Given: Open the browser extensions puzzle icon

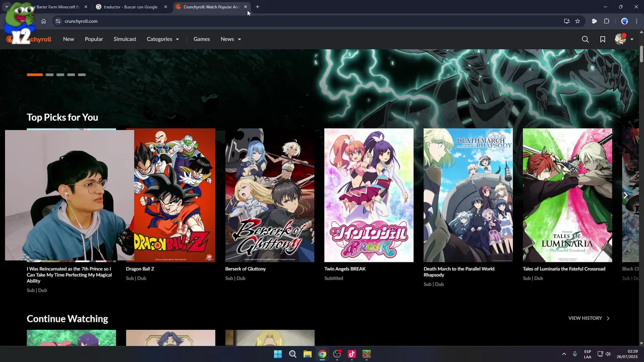Looking at the screenshot, I should click(x=606, y=21).
